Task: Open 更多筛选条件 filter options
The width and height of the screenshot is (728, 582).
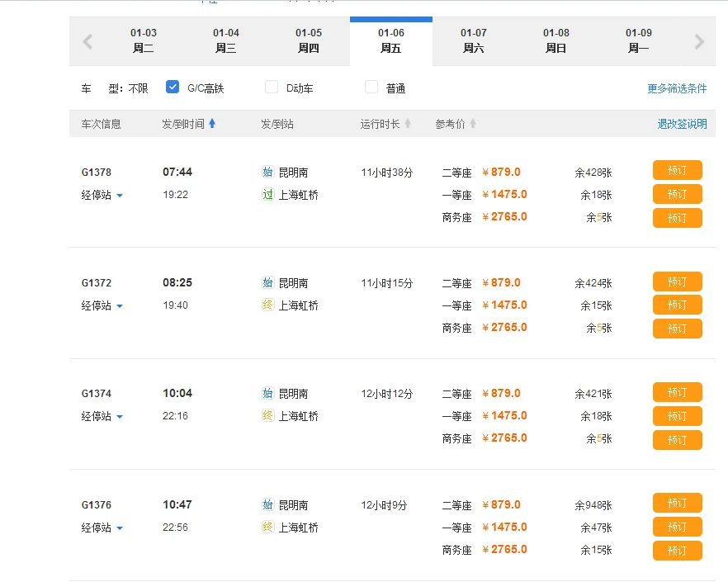Action: click(x=677, y=88)
